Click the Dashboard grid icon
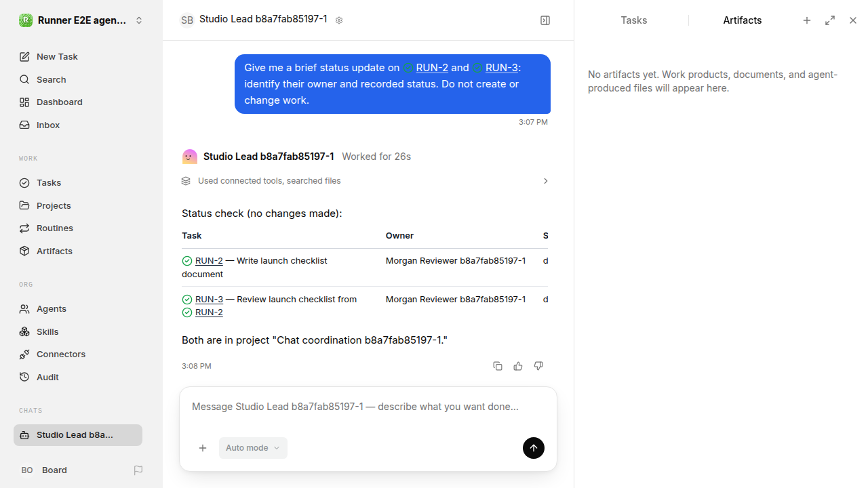This screenshot has height=488, width=868. (24, 102)
